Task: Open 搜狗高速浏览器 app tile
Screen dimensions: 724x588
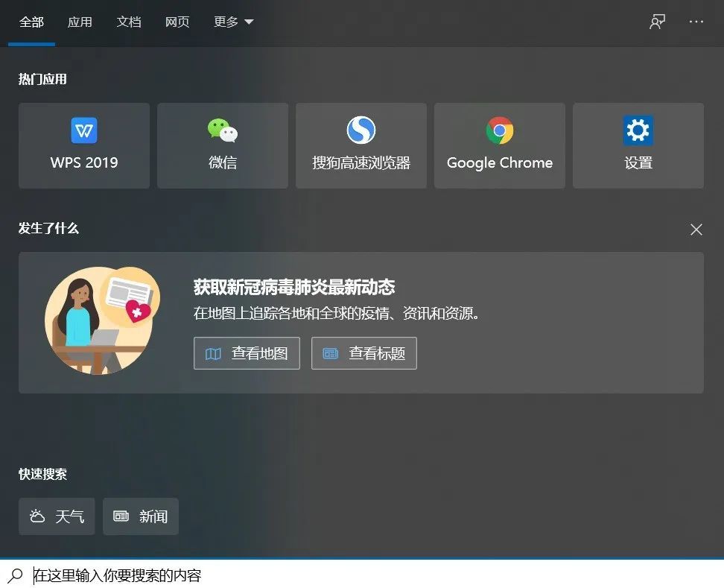Action: 361,145
